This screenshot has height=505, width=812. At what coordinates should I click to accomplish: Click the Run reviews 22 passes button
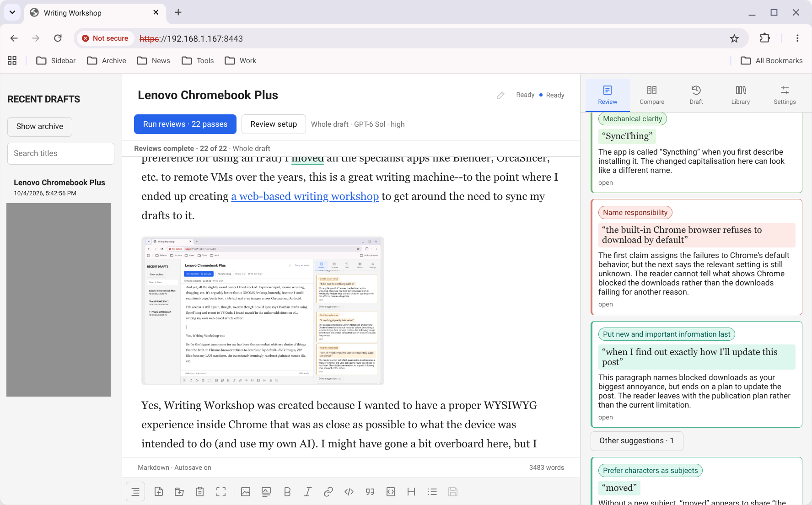[185, 124]
